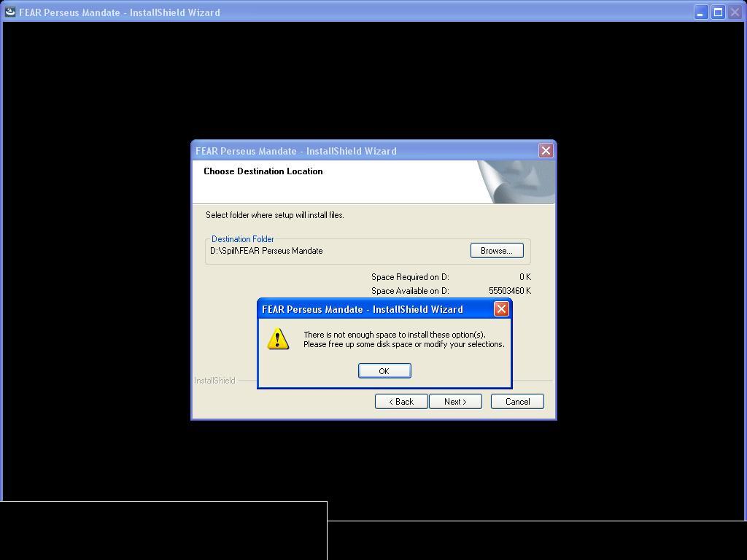Viewport: 747px width, 560px height.
Task: Click the installer icon in outer title bar
Action: coord(10,12)
